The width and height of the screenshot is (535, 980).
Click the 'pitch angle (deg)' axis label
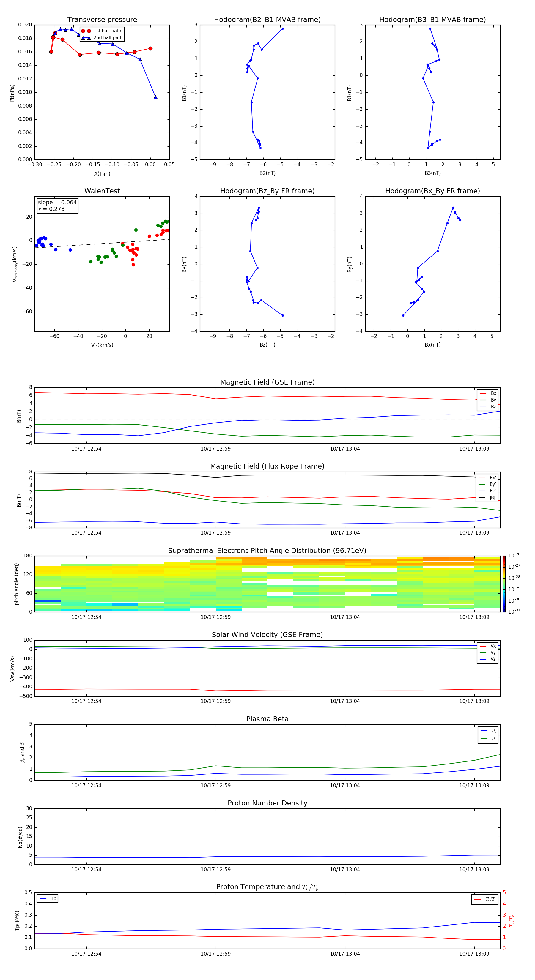pos(16,584)
